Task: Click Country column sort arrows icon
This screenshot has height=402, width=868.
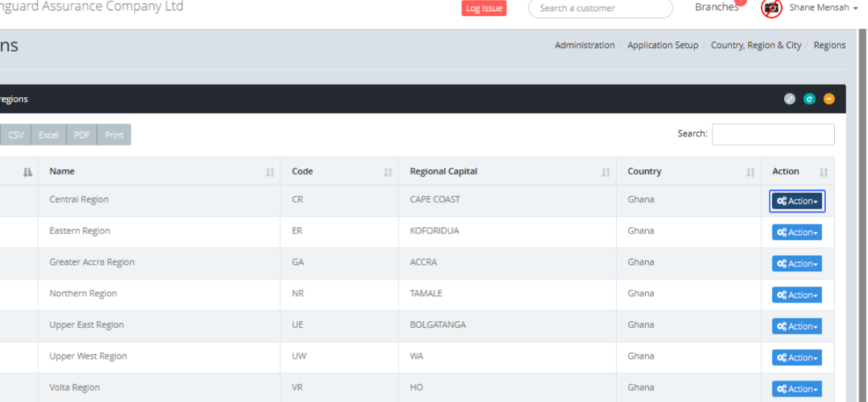Action: [750, 172]
